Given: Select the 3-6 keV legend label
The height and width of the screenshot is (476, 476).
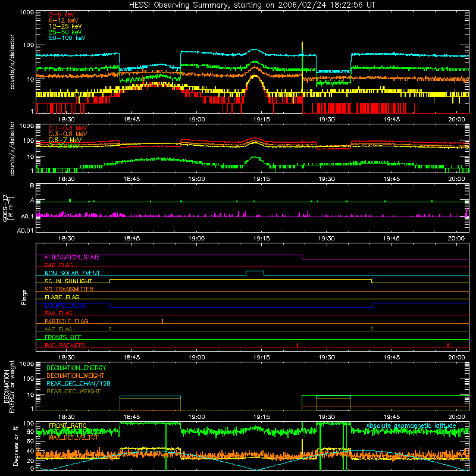Looking at the screenshot, I should pos(61,14).
